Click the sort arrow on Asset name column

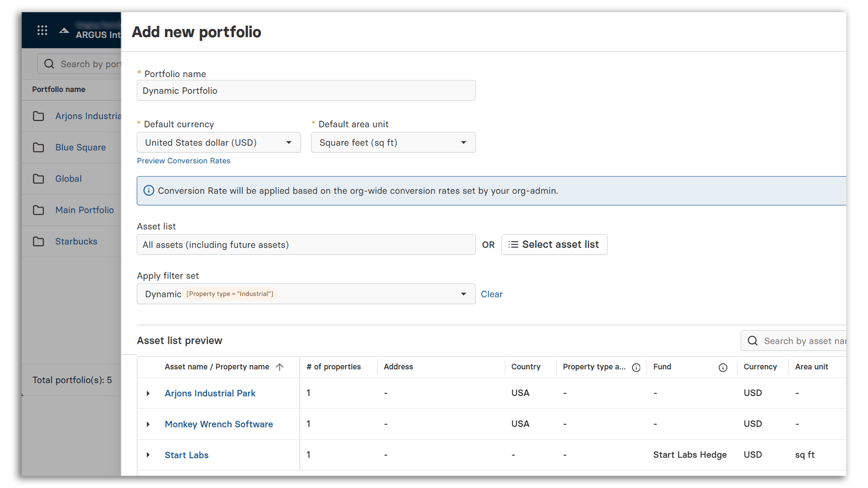279,367
